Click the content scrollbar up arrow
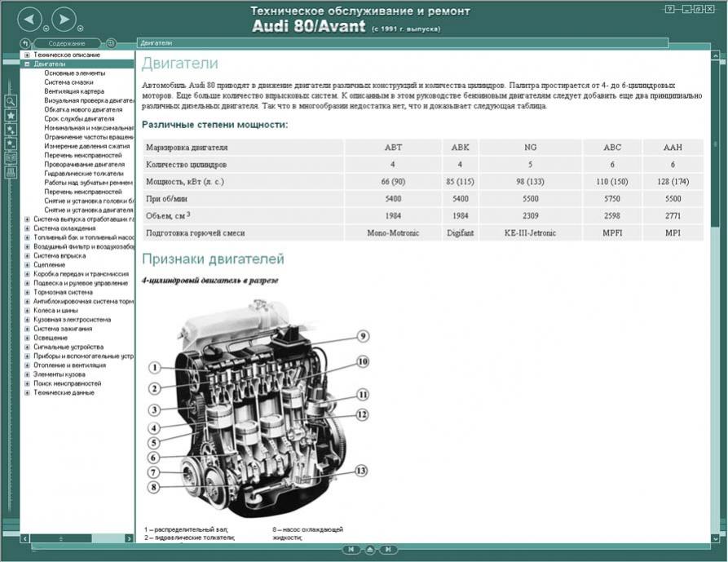This screenshot has height=562, width=728. pyautogui.click(x=716, y=55)
